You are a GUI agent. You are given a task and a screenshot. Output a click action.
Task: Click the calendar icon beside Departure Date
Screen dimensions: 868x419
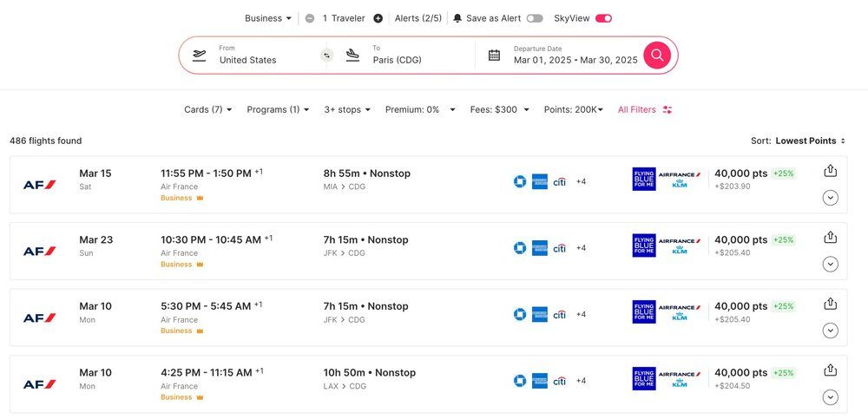click(x=494, y=55)
